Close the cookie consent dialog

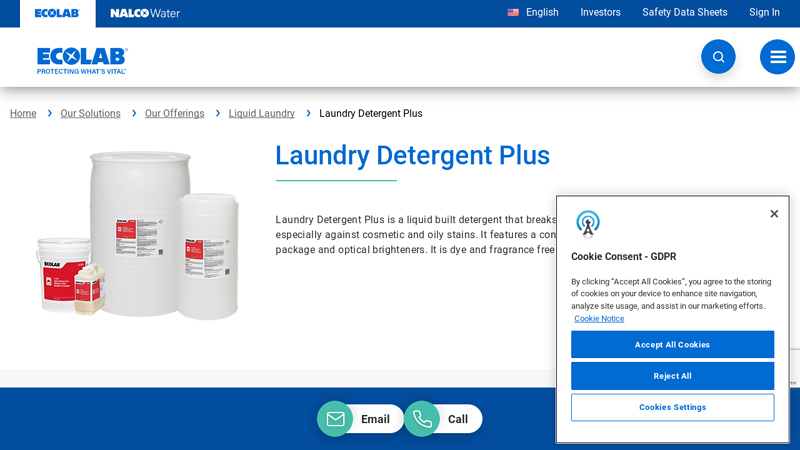(x=774, y=214)
